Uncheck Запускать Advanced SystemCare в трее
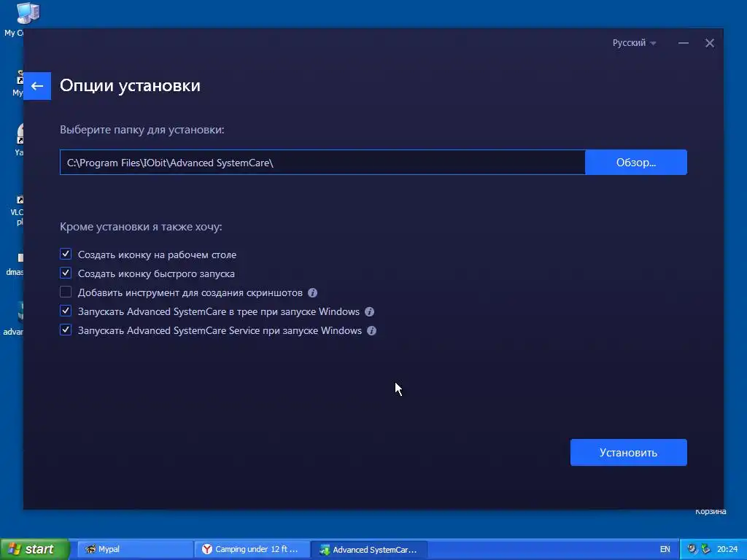This screenshot has height=560, width=747. click(66, 311)
